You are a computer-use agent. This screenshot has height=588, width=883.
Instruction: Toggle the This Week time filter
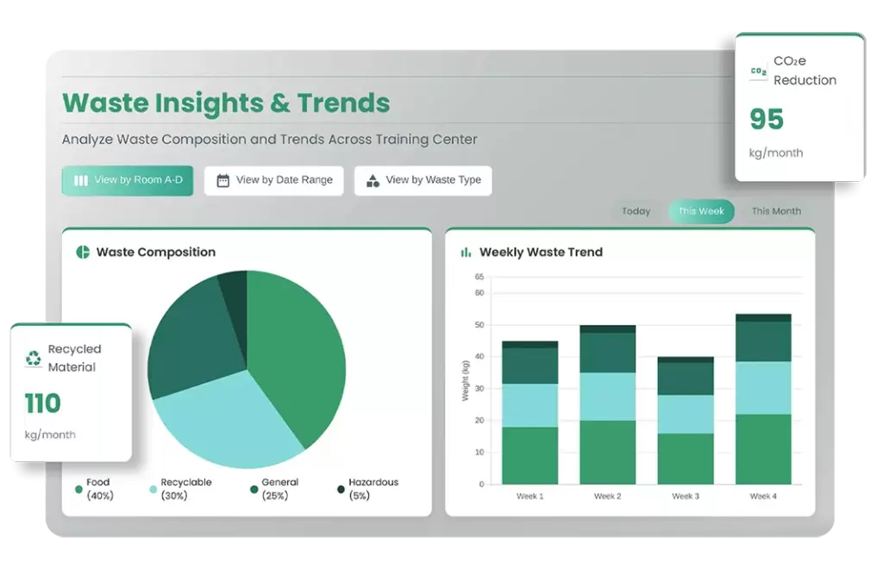click(701, 210)
